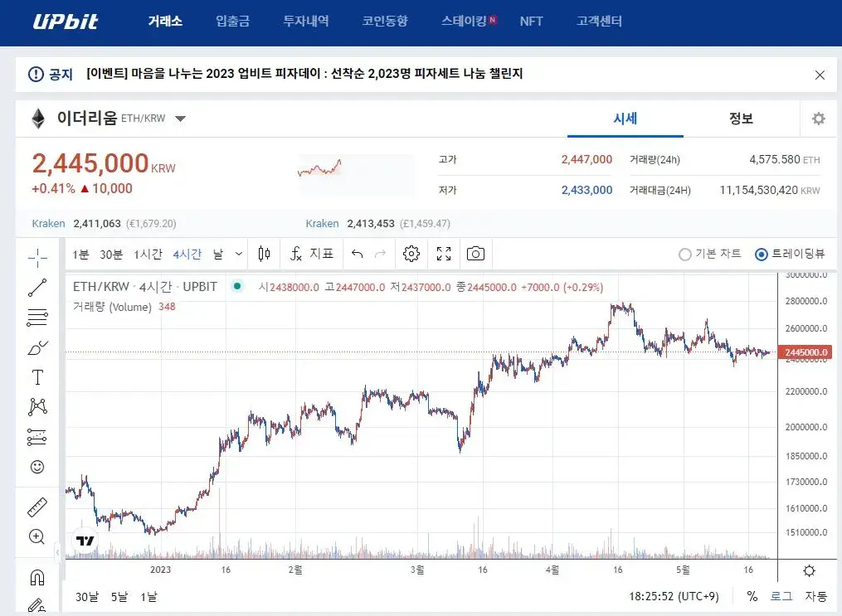
Task: Open chart settings gear in toolbar
Action: (x=411, y=254)
